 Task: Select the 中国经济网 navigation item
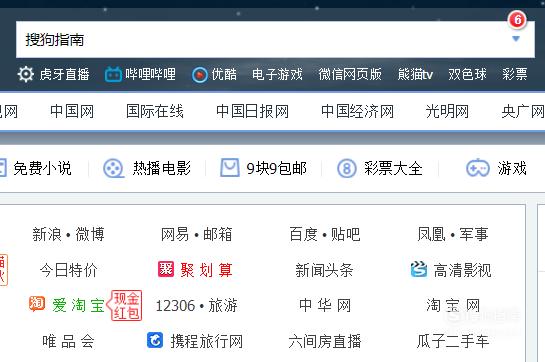point(357,112)
